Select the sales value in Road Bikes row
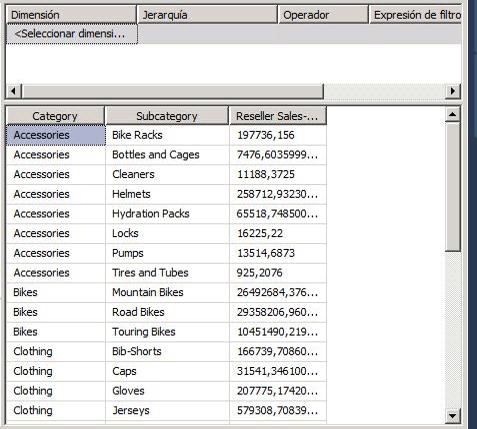This screenshot has width=477, height=429. click(278, 312)
